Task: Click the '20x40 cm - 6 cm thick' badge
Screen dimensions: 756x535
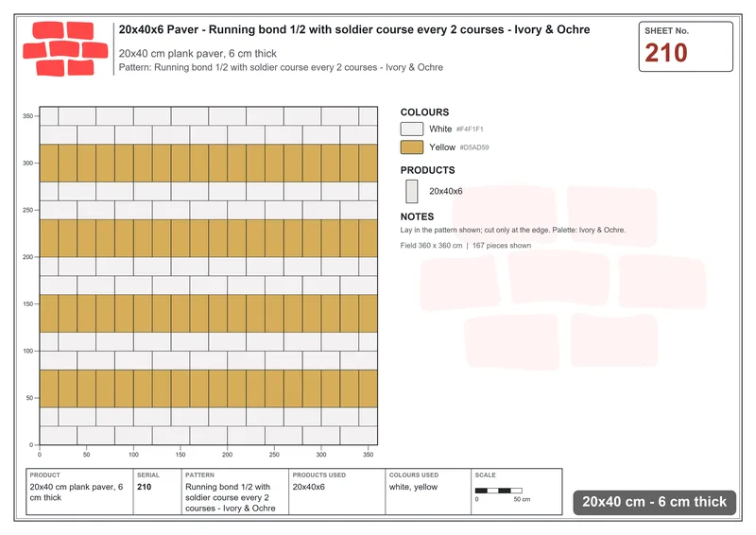Action: coord(654,502)
